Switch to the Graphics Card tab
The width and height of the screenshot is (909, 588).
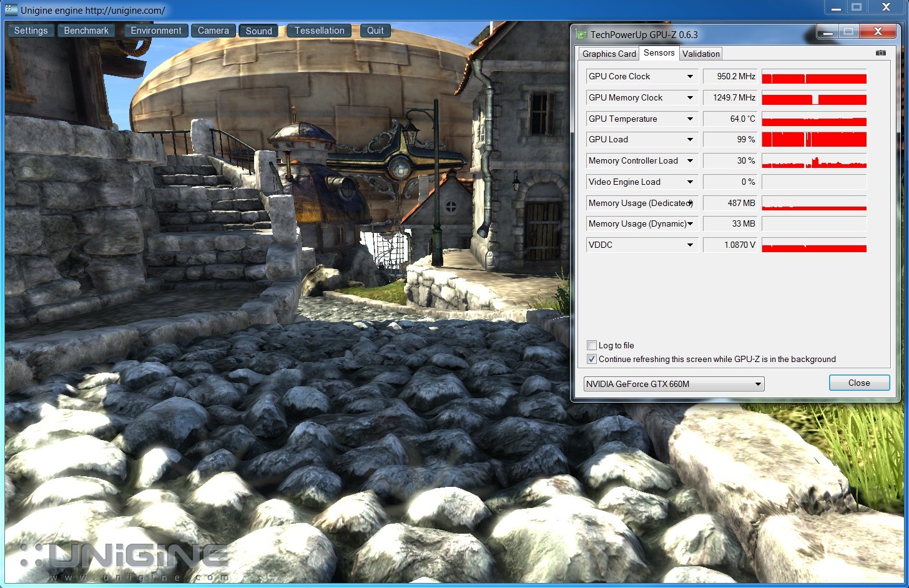click(x=609, y=54)
